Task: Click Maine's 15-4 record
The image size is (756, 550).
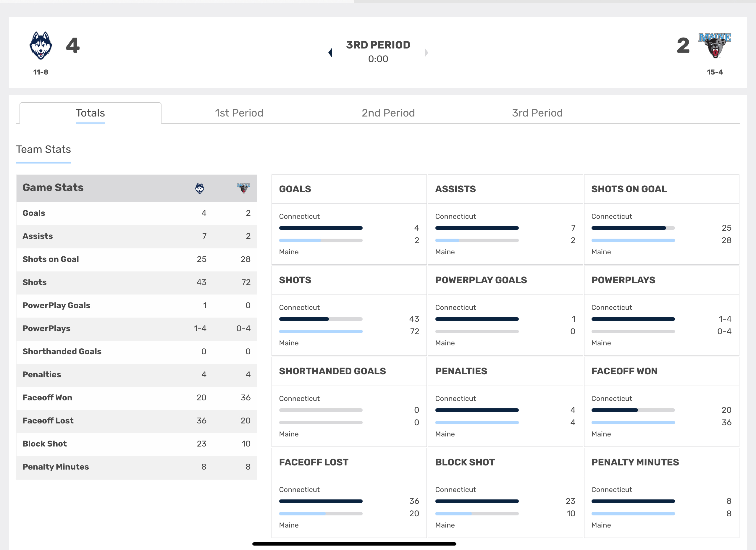Action: (x=715, y=72)
